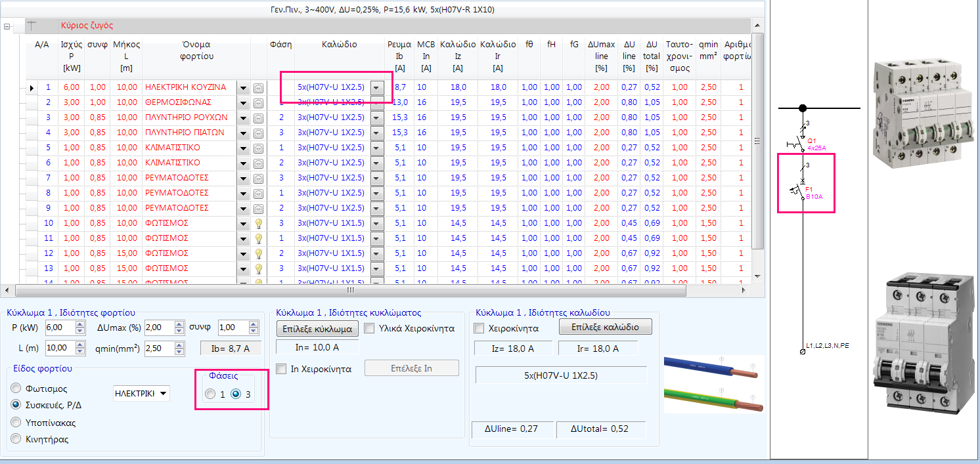Enable the Υλικά Χειροκίνητα checkbox
The height and width of the screenshot is (464, 980).
(x=369, y=328)
